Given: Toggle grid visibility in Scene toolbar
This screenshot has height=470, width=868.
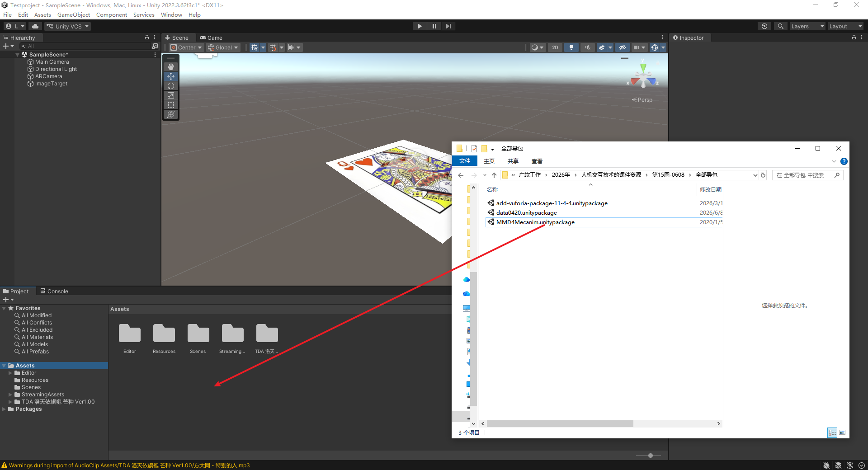Looking at the screenshot, I should coord(255,47).
